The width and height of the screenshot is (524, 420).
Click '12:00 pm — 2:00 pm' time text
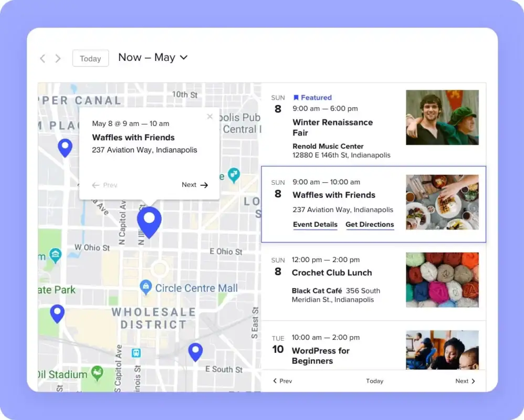[x=326, y=260]
